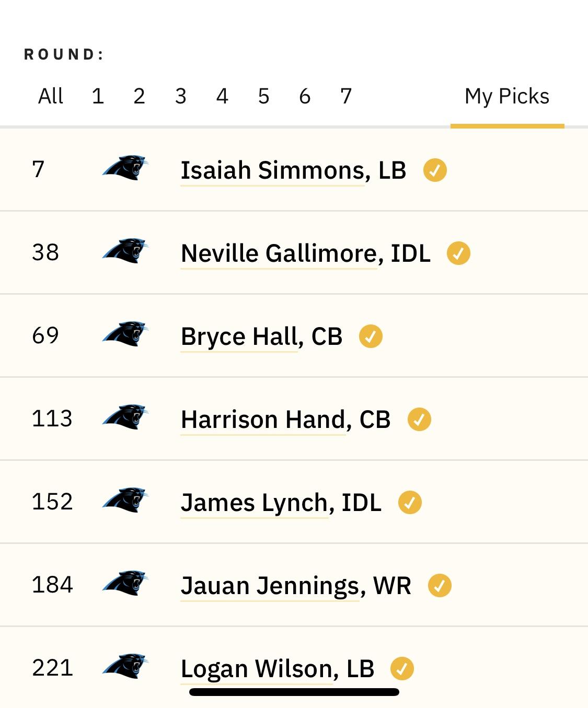Click Panthers logo beside pick 113
Screen dimensions: 588x708
click(x=125, y=417)
